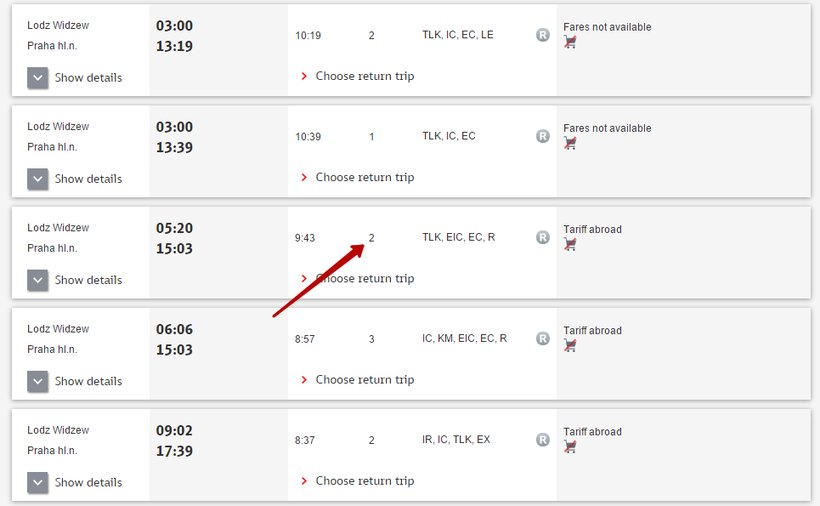Click cart icon for 05:20 departure
Viewport: 820px width, 506px height.
coord(570,244)
